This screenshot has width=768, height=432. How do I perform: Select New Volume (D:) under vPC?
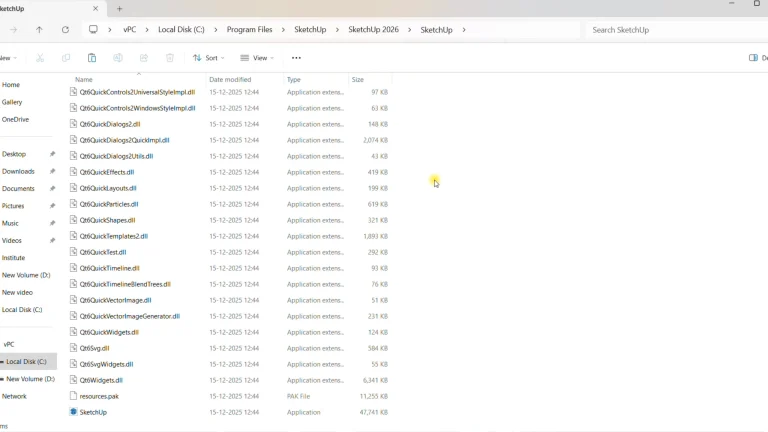tap(30, 379)
